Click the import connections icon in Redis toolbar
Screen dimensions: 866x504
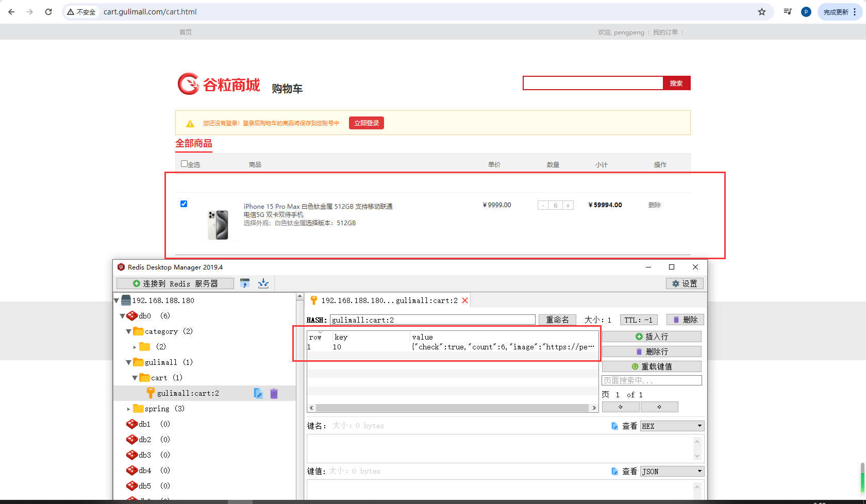coord(245,283)
